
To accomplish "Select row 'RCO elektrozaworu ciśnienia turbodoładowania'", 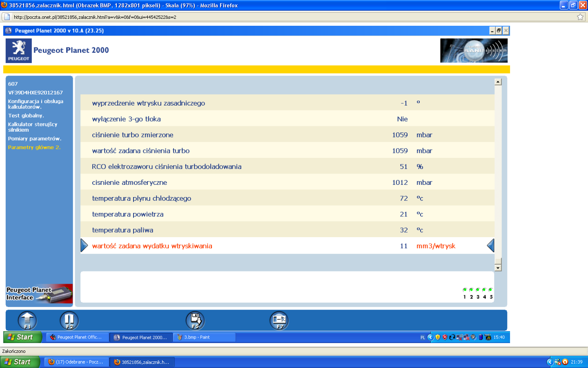I will click(x=287, y=166).
